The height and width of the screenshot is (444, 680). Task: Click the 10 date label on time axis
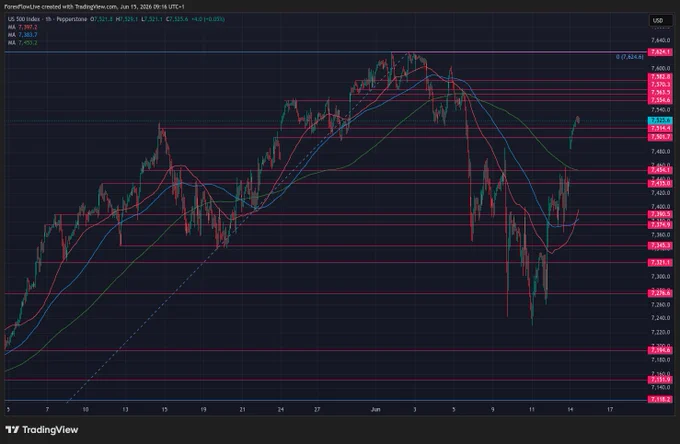point(85,409)
